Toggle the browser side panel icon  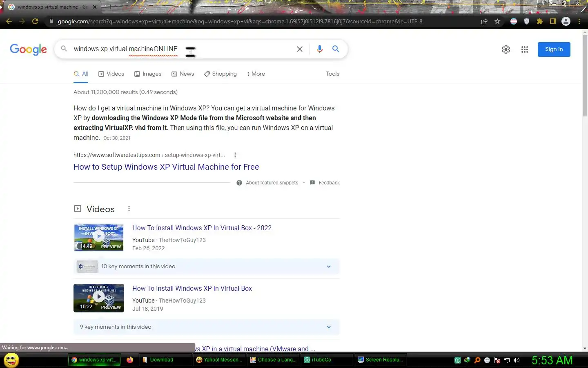coord(553,21)
